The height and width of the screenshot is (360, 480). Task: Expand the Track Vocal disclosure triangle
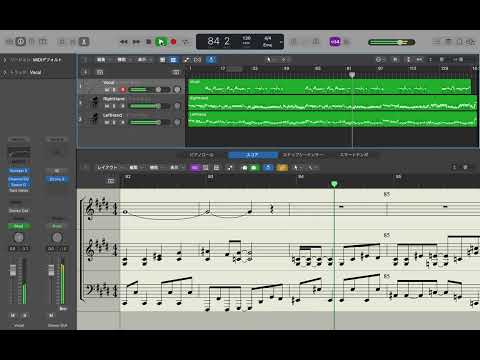coord(5,72)
